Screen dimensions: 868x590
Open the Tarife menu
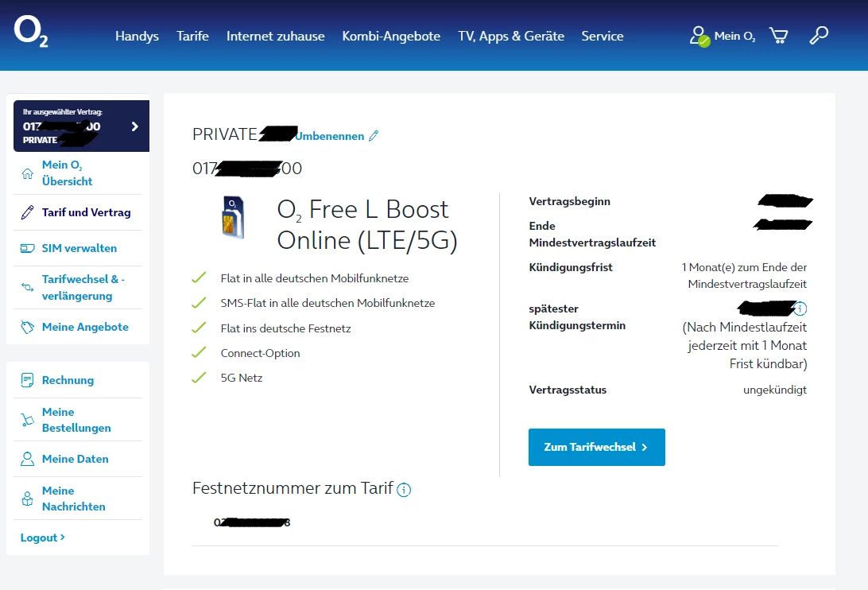(x=192, y=36)
